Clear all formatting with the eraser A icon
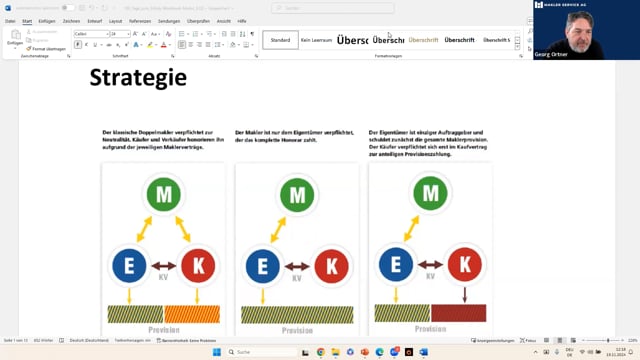 (x=168, y=34)
